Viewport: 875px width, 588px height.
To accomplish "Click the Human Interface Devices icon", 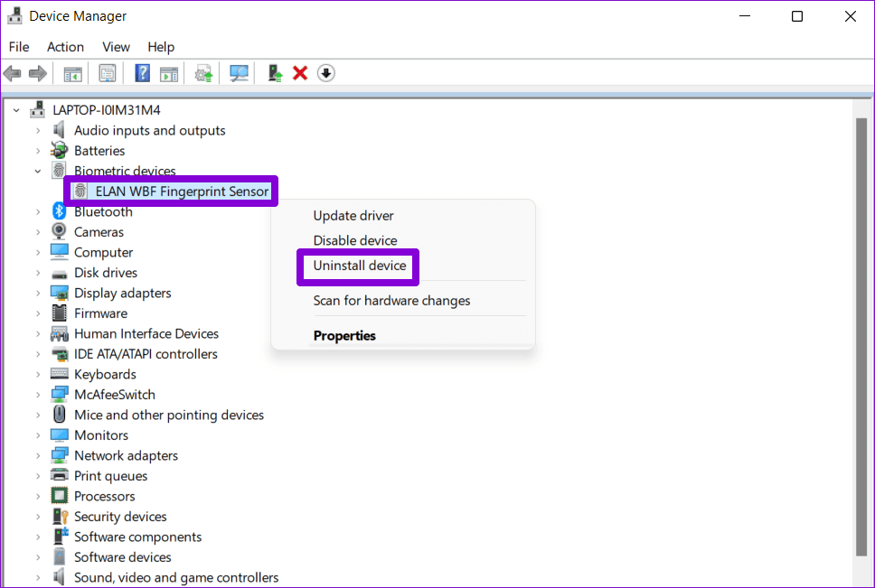I will pos(59,333).
